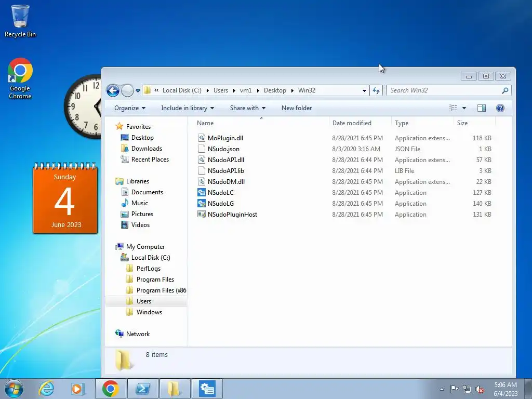Select the NSudoDM.dll file icon

click(202, 181)
